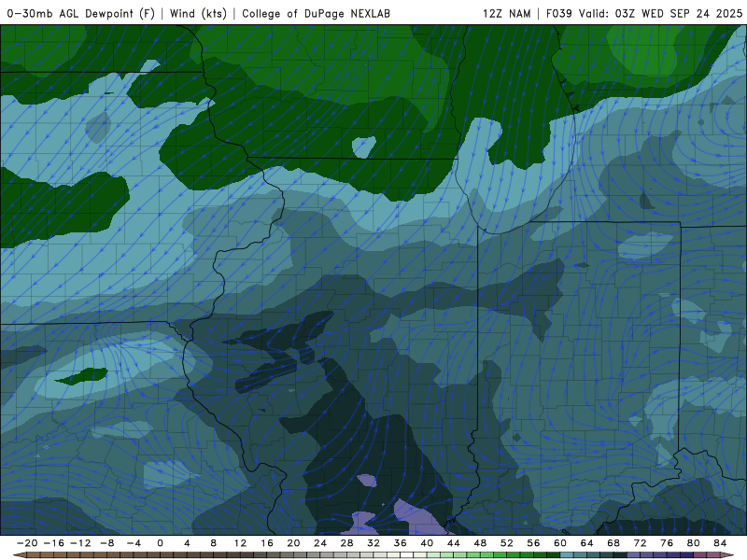The height and width of the screenshot is (560, 747).
Task: Click the -16 value on the color scale
Action: pos(53,543)
